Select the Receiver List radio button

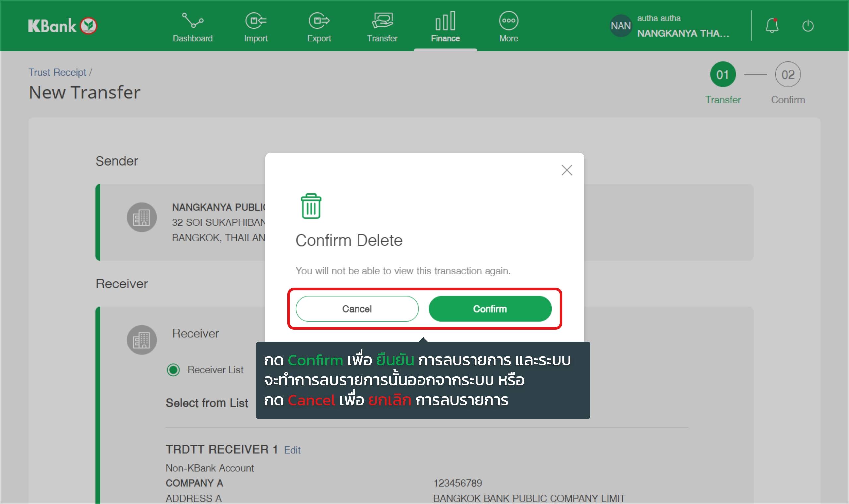[x=173, y=370]
